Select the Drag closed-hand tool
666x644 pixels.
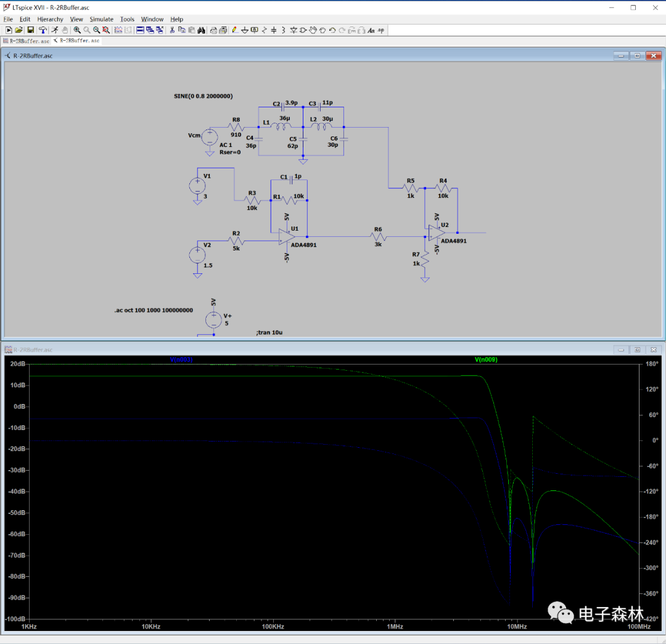pyautogui.click(x=323, y=30)
